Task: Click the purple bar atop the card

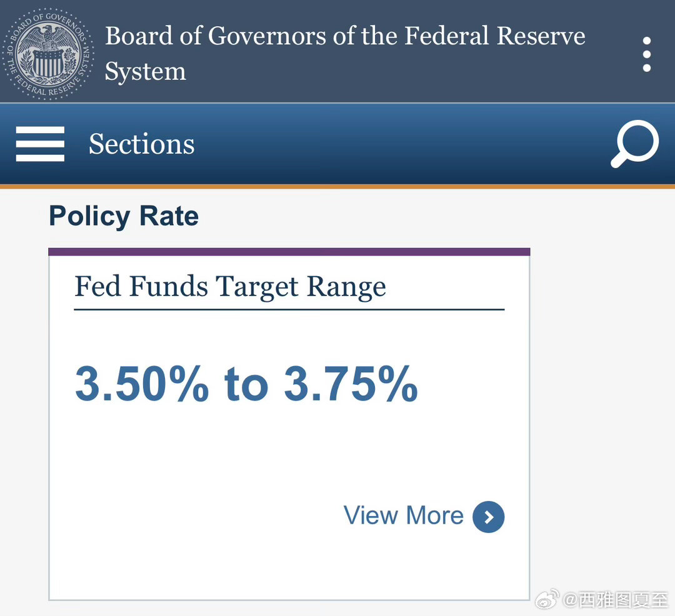Action: click(x=289, y=252)
